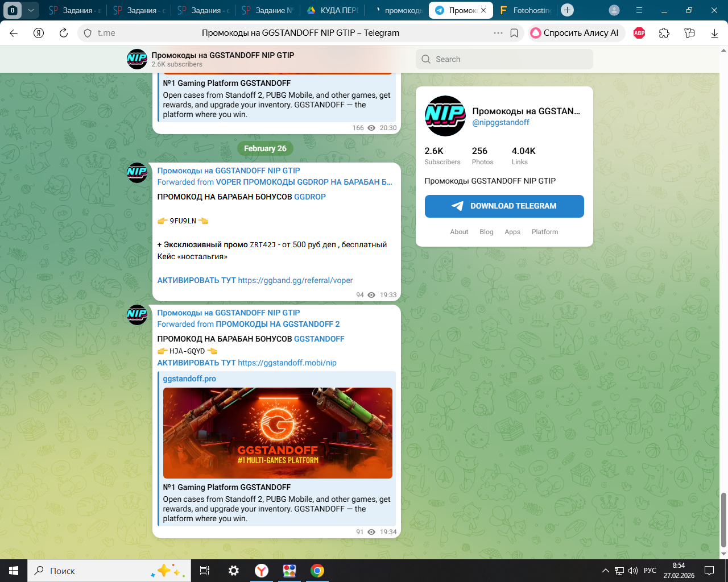
Task: Open the network icon in system tray
Action: 619,571
